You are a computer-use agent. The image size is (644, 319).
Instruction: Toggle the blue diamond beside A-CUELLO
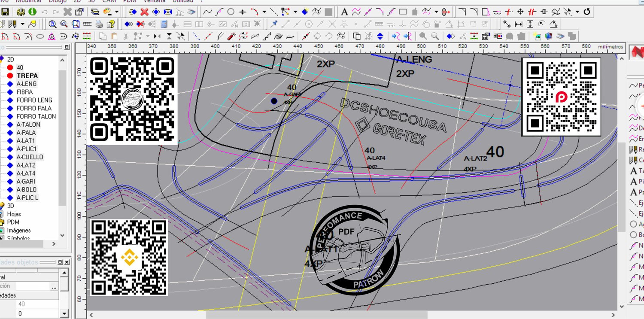tap(10, 157)
